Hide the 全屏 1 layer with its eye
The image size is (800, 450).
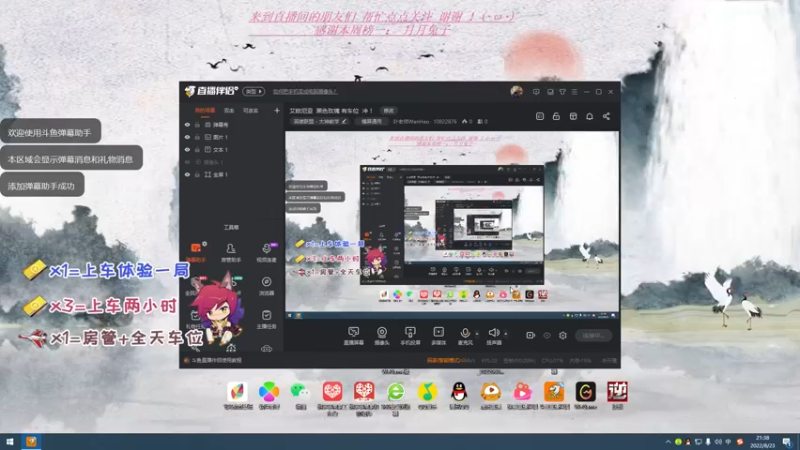(187, 174)
